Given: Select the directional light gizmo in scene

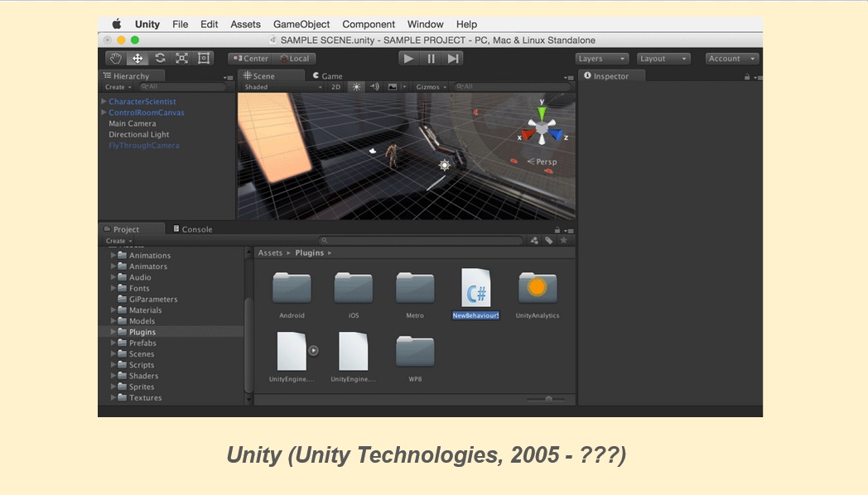Looking at the screenshot, I should pos(444,164).
